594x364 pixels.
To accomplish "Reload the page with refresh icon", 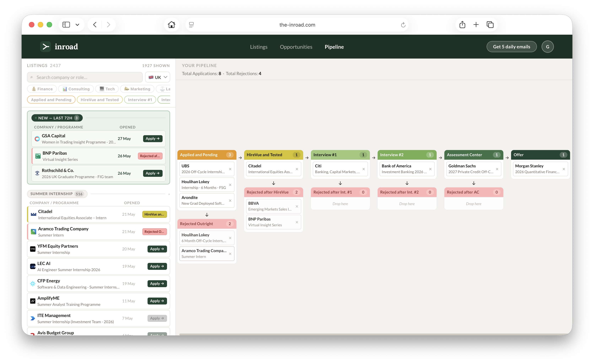I will click(403, 25).
